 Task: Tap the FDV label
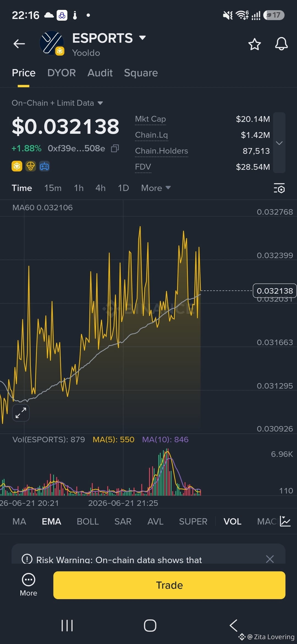coord(143,167)
